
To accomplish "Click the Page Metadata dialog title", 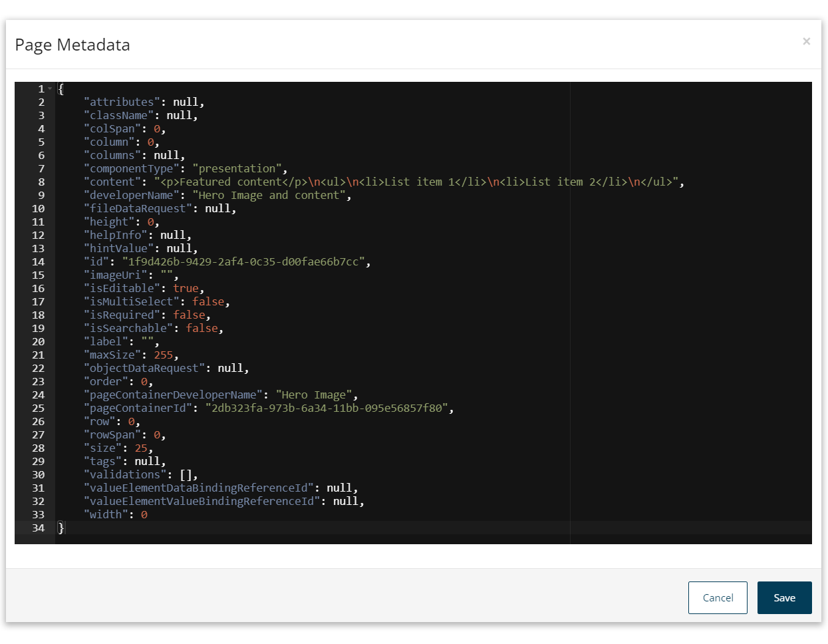I will [x=72, y=45].
